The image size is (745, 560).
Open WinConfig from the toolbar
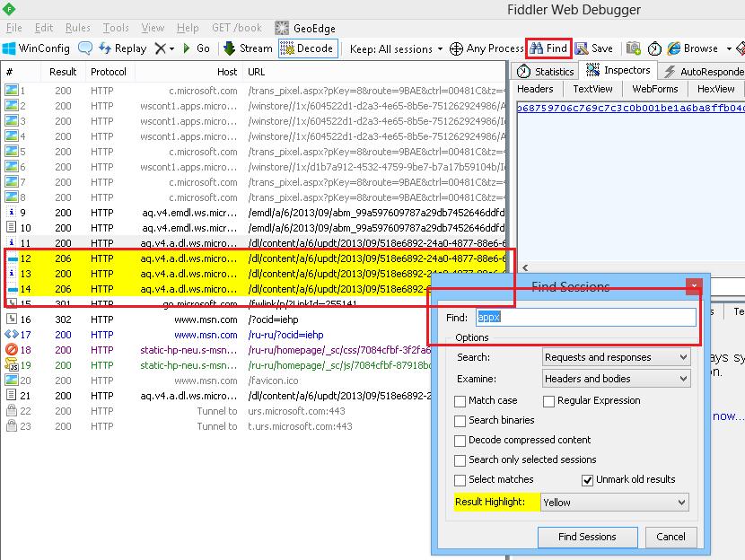click(36, 48)
